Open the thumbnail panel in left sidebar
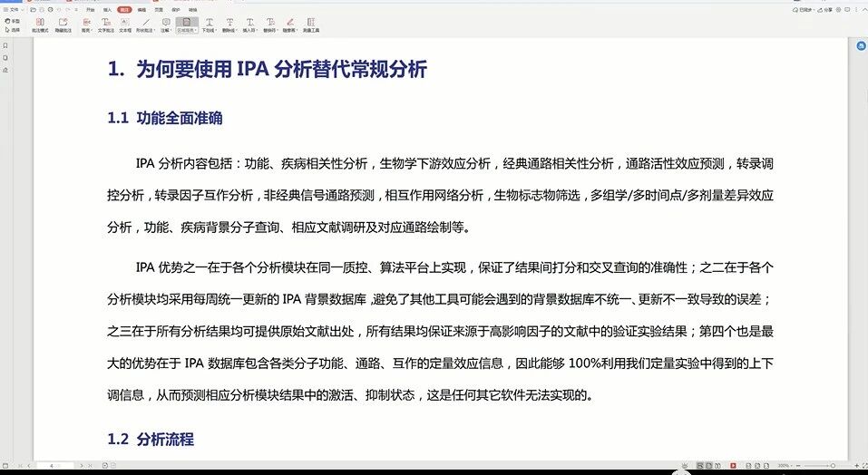Image resolution: width=868 pixels, height=475 pixels. tap(5, 57)
